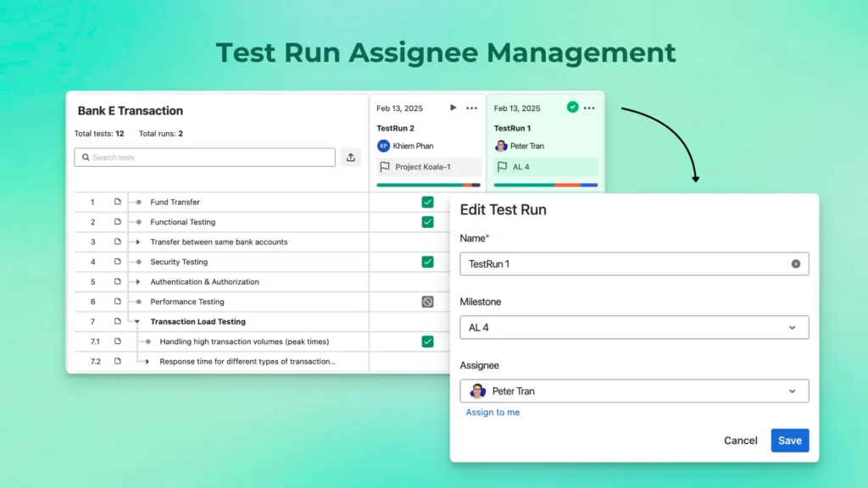Click the TestRun 1 column title
Image resolution: width=868 pixels, height=488 pixels.
tap(512, 128)
